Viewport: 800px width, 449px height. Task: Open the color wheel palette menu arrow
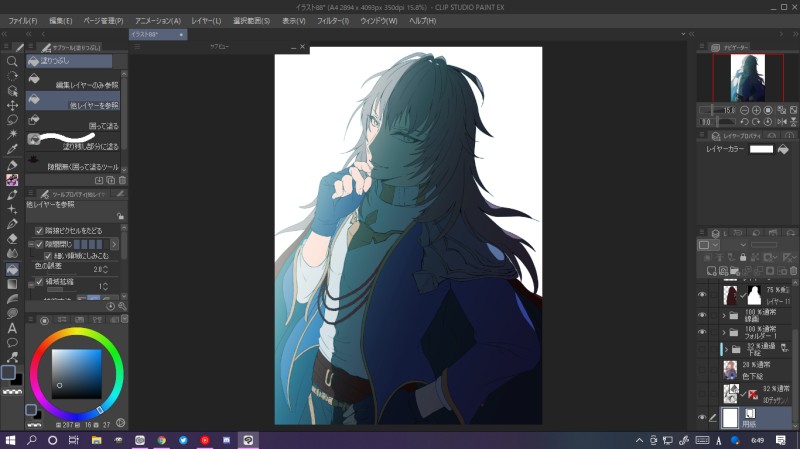(x=124, y=319)
